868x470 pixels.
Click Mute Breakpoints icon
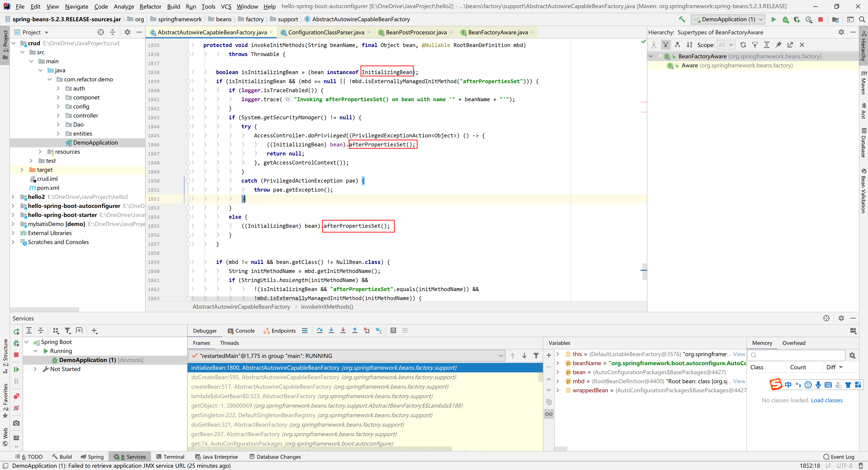click(16, 408)
